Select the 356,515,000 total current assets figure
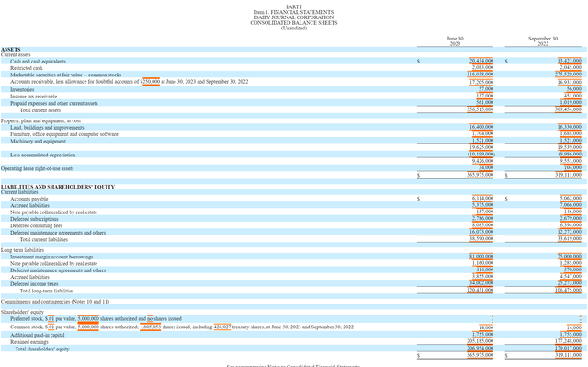This screenshot has width=588, height=367. 480,109
